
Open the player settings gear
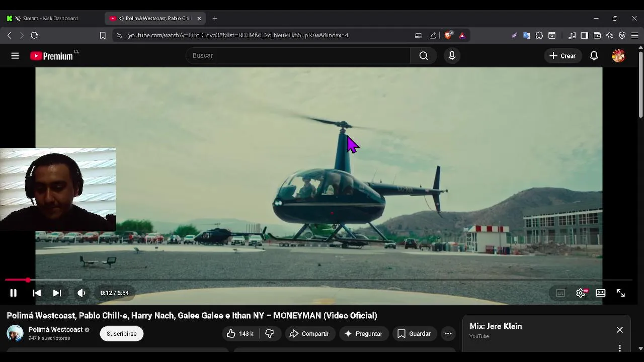[x=581, y=293]
